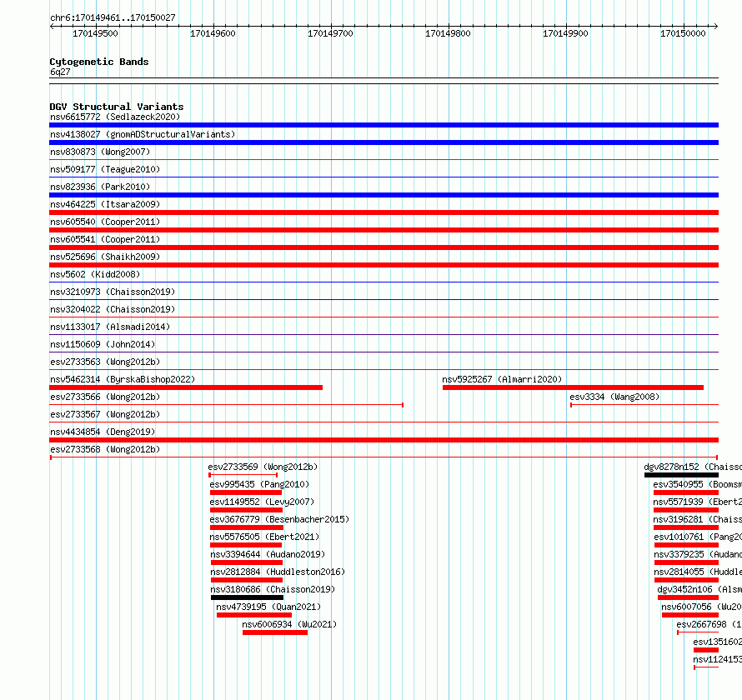Select esv2733566 (Wong2012b) variant label
The width and height of the screenshot is (742, 700).
pyautogui.click(x=105, y=397)
